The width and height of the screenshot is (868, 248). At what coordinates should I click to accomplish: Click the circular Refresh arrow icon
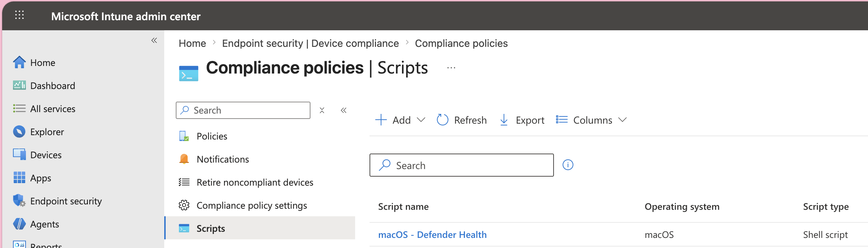click(x=442, y=120)
